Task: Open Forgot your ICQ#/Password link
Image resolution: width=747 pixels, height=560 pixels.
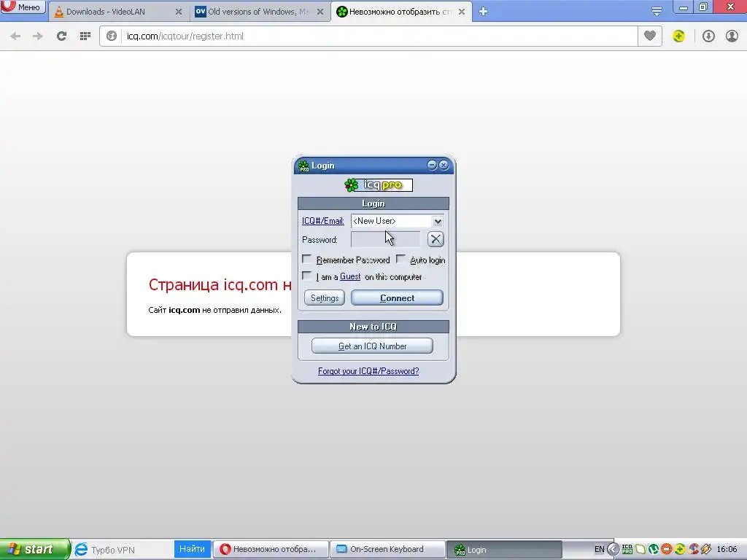Action: click(x=368, y=371)
